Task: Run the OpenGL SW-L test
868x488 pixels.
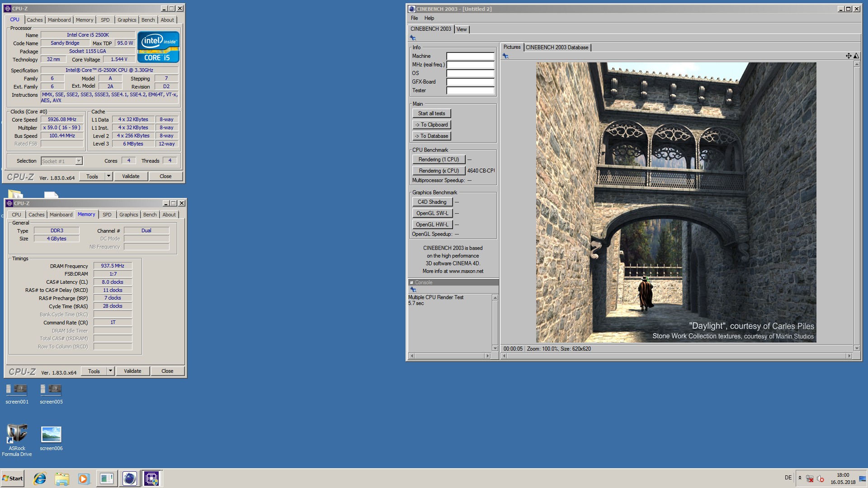Action: (432, 213)
